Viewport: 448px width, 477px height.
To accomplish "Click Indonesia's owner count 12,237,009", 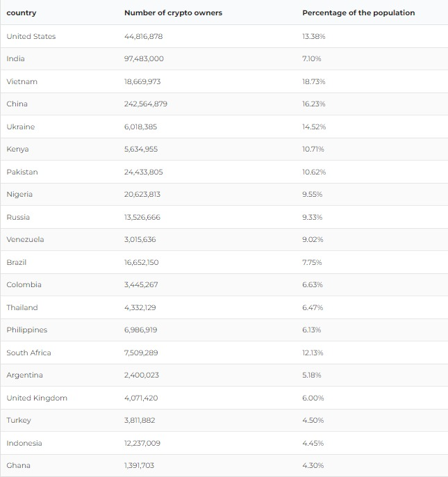I will [x=142, y=443].
